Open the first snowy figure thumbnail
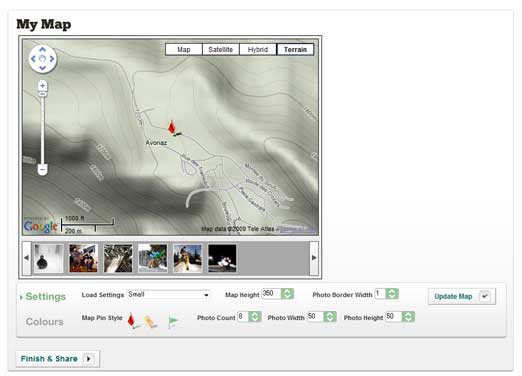The image size is (522, 376). click(49, 258)
